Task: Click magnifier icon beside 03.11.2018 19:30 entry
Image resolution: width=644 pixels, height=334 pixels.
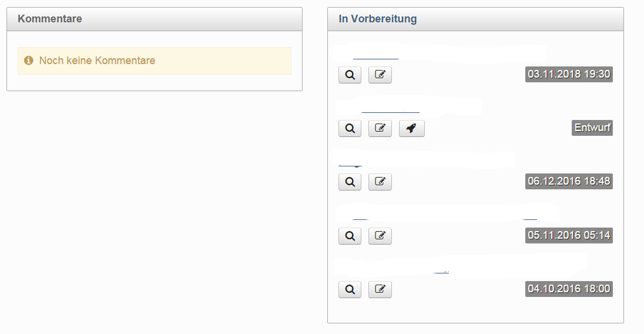Action: (350, 75)
